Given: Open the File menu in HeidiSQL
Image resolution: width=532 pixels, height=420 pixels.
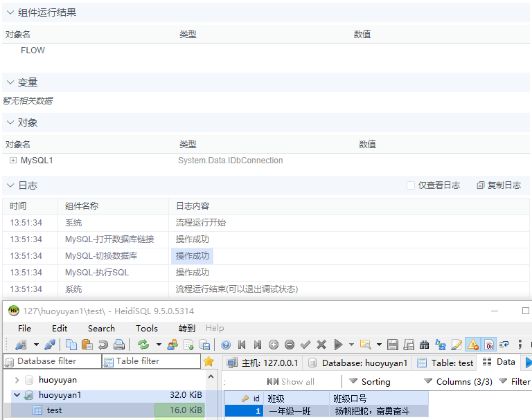Looking at the screenshot, I should coord(24,328).
